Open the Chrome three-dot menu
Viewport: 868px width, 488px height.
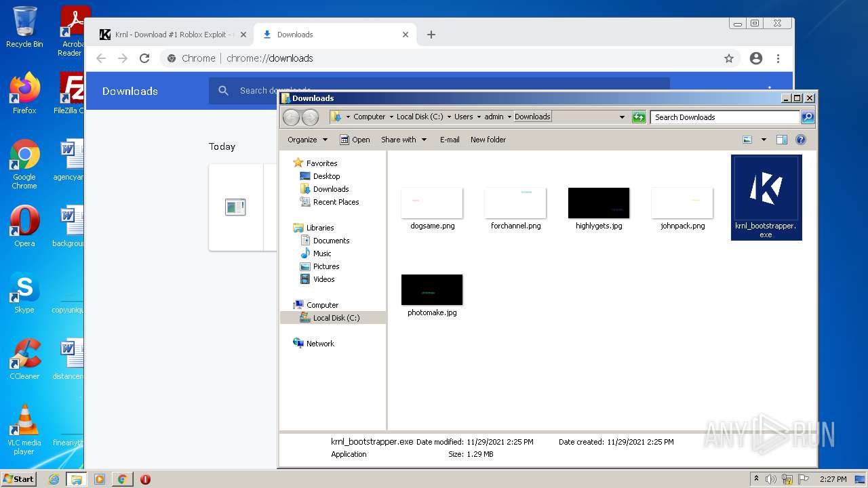778,58
